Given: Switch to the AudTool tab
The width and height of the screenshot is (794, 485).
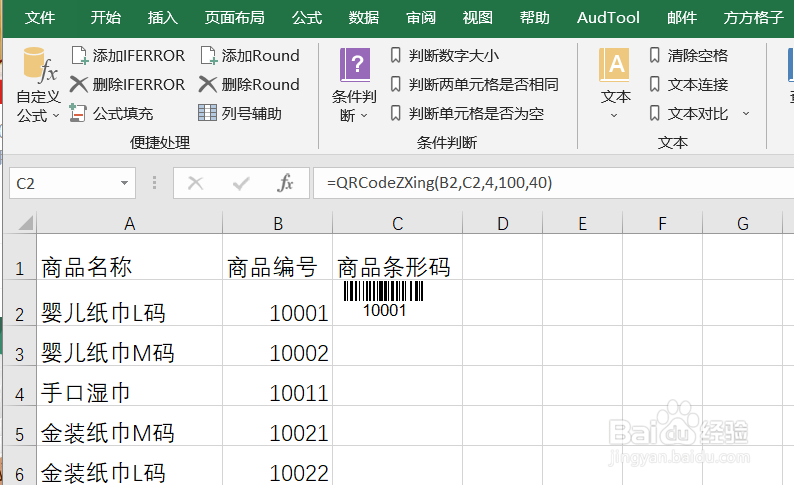Looking at the screenshot, I should pyautogui.click(x=608, y=18).
